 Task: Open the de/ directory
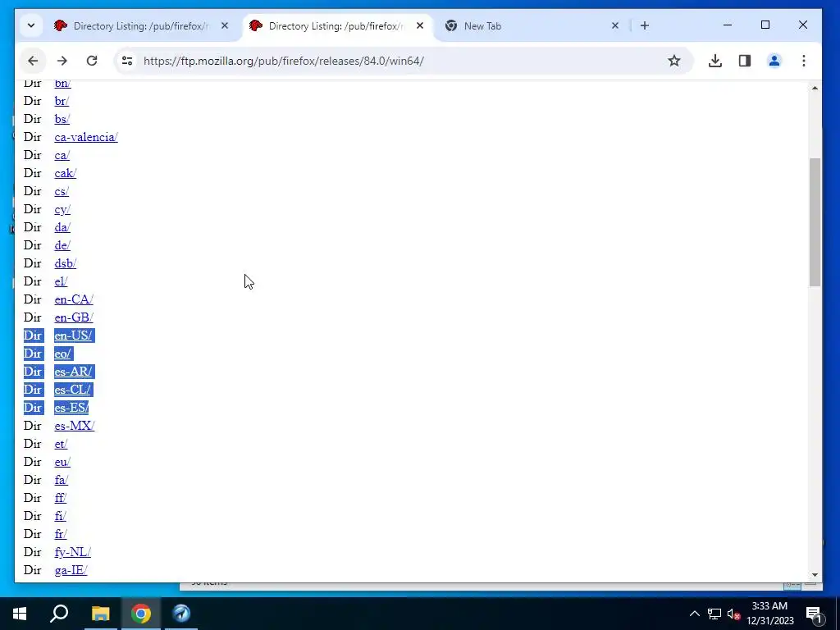[62, 245]
